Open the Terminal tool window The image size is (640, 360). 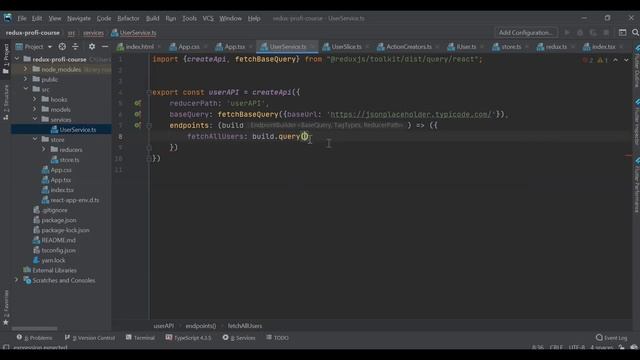[x=140, y=338]
